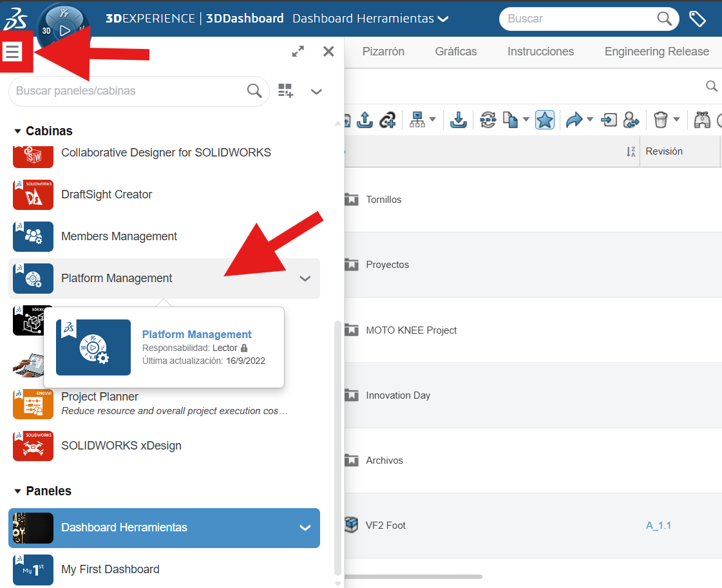722x588 pixels.
Task: Expand Dashboard Herramientas panel chevron
Action: (x=305, y=528)
